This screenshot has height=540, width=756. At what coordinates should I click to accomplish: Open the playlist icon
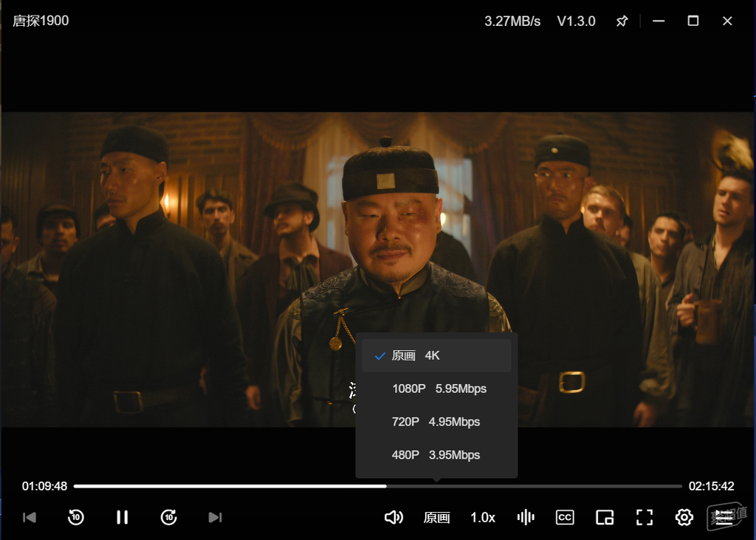pyautogui.click(x=724, y=517)
